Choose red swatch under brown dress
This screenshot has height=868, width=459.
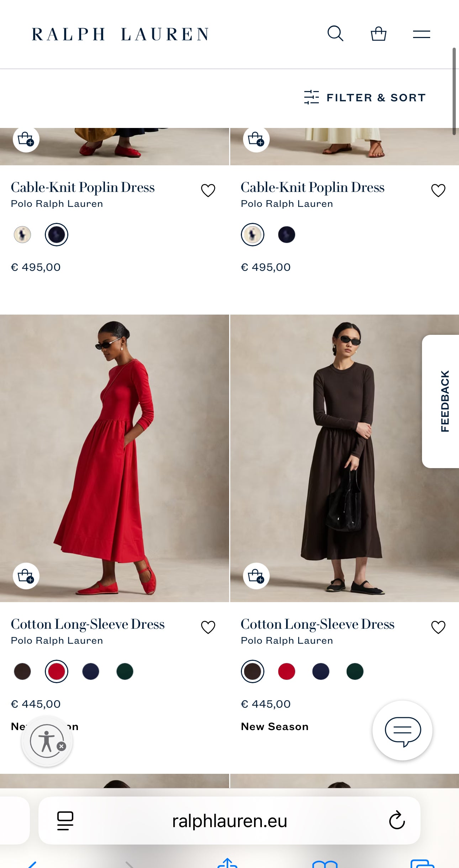point(286,671)
